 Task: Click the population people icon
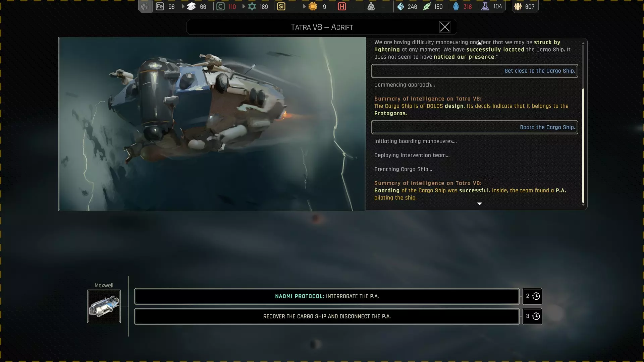(x=518, y=6)
